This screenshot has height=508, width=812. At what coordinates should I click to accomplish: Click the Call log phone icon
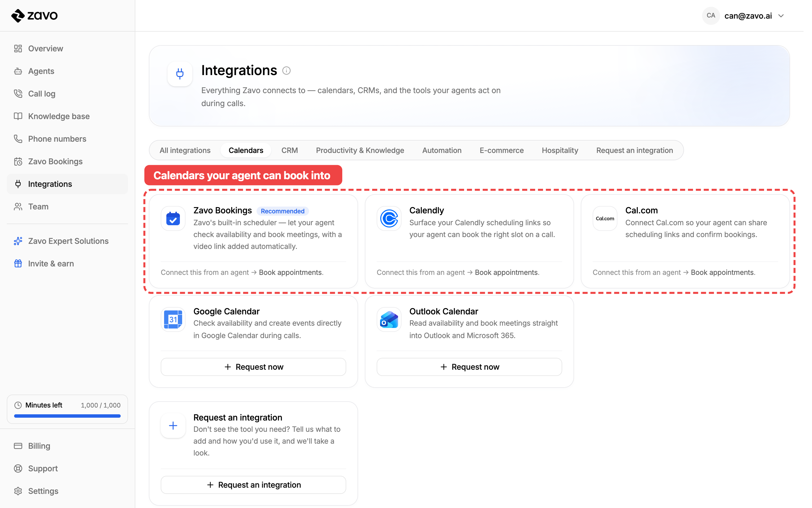click(x=18, y=94)
